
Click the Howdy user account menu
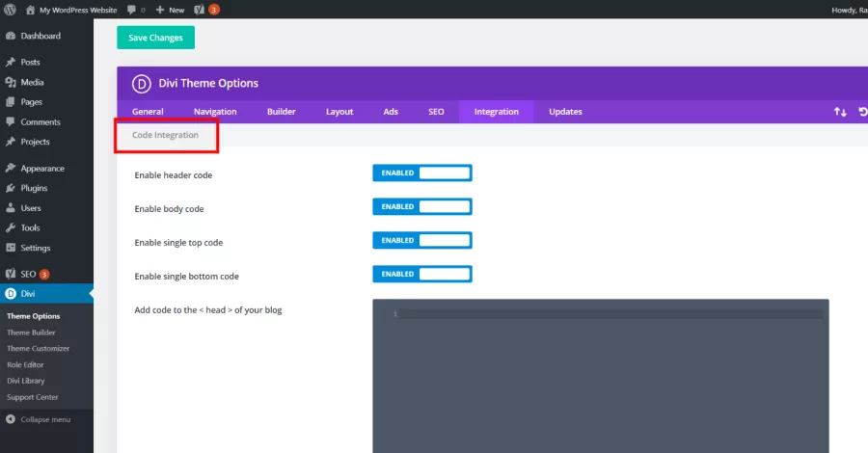(849, 10)
